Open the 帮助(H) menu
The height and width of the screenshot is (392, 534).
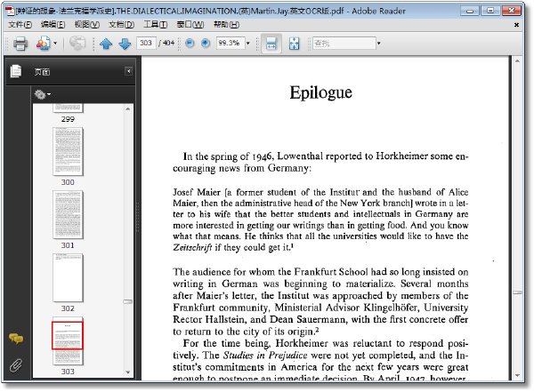(226, 25)
